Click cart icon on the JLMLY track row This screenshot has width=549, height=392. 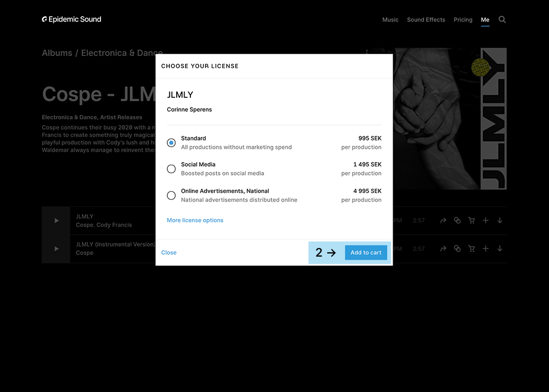(471, 221)
